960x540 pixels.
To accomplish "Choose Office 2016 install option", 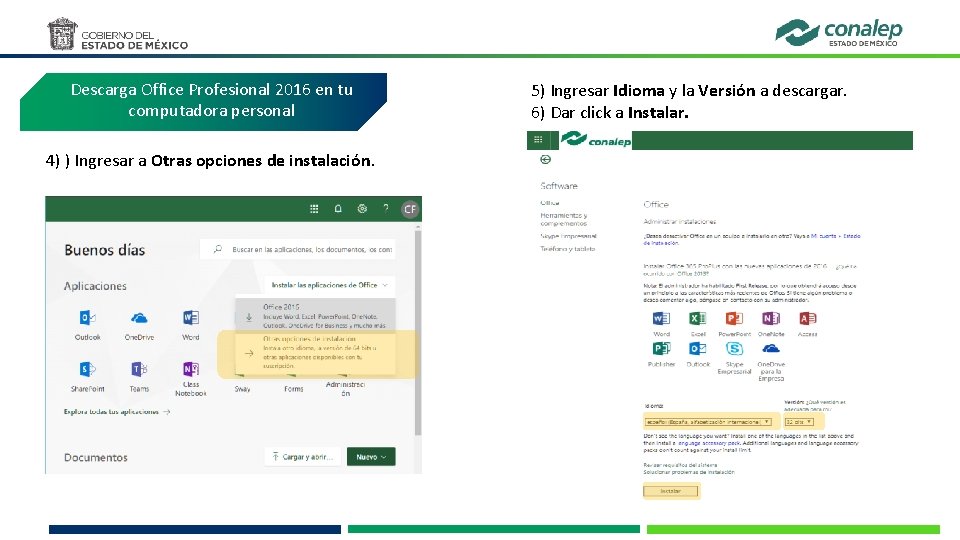I will point(315,316).
